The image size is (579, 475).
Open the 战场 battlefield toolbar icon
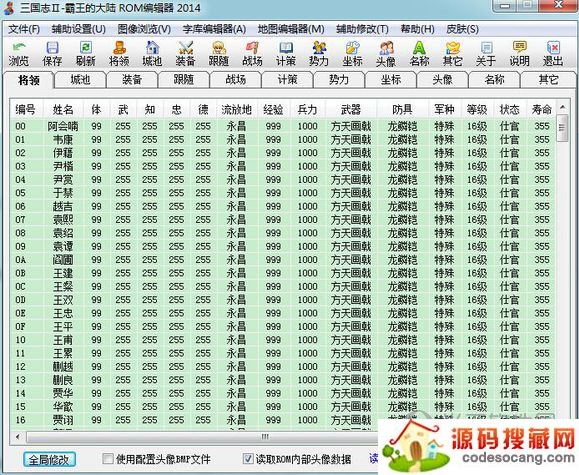coord(252,54)
